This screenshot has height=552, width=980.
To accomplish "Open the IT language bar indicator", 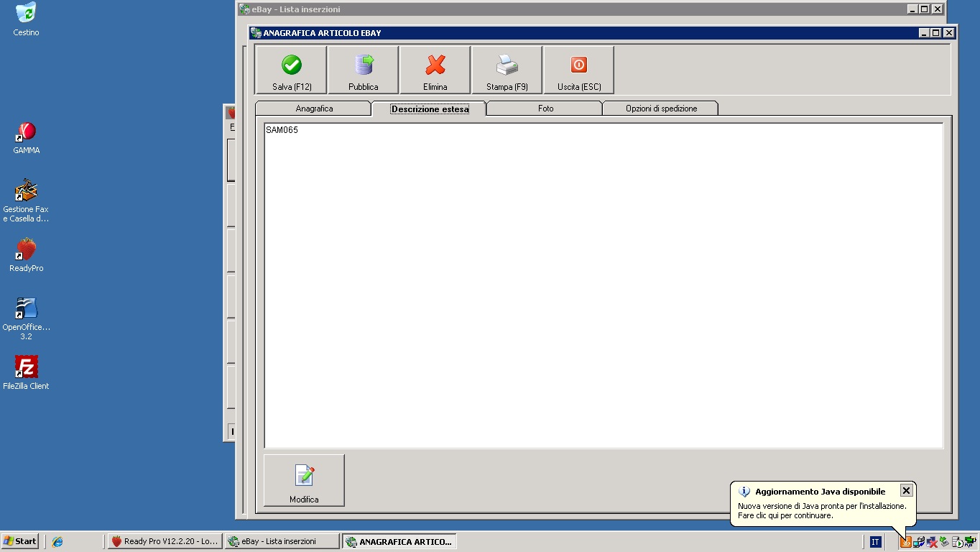I will click(x=875, y=542).
